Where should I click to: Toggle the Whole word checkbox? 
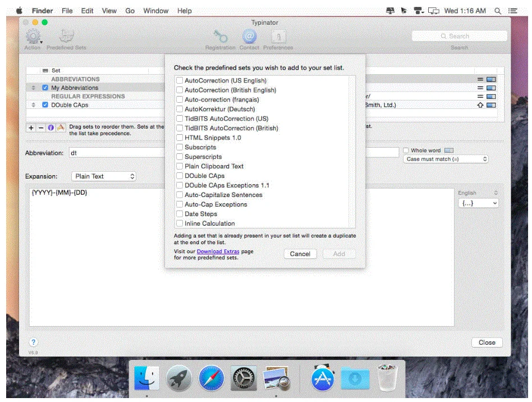point(406,150)
